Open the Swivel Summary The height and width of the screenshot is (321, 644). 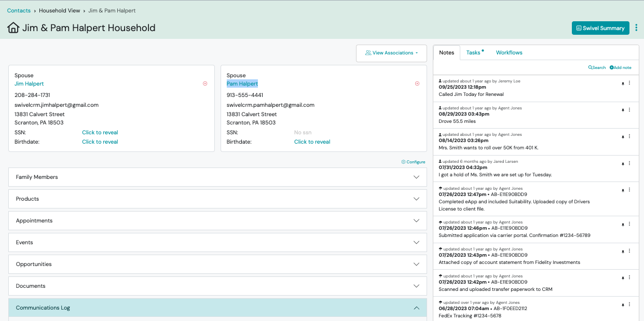point(600,28)
